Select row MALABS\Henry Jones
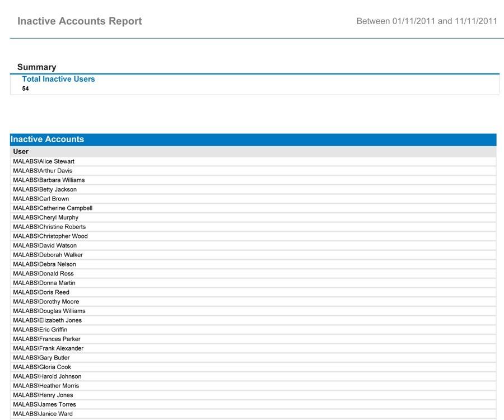The height and width of the screenshot is (420, 504). tap(253, 395)
